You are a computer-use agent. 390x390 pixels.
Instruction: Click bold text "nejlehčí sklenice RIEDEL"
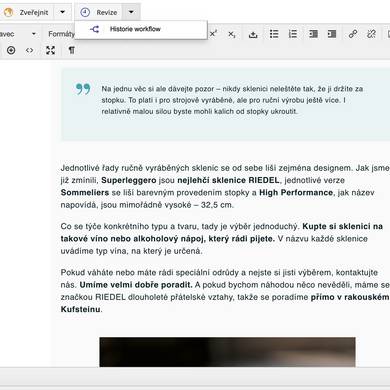tap(228, 180)
